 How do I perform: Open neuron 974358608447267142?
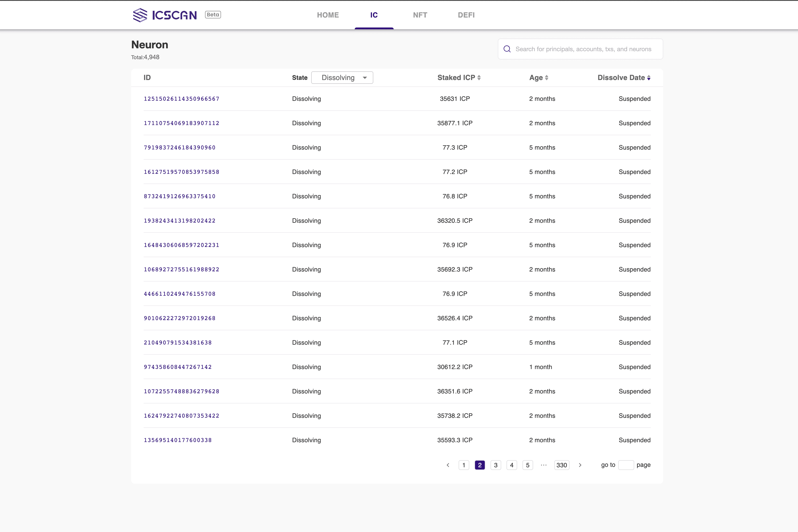pos(178,367)
